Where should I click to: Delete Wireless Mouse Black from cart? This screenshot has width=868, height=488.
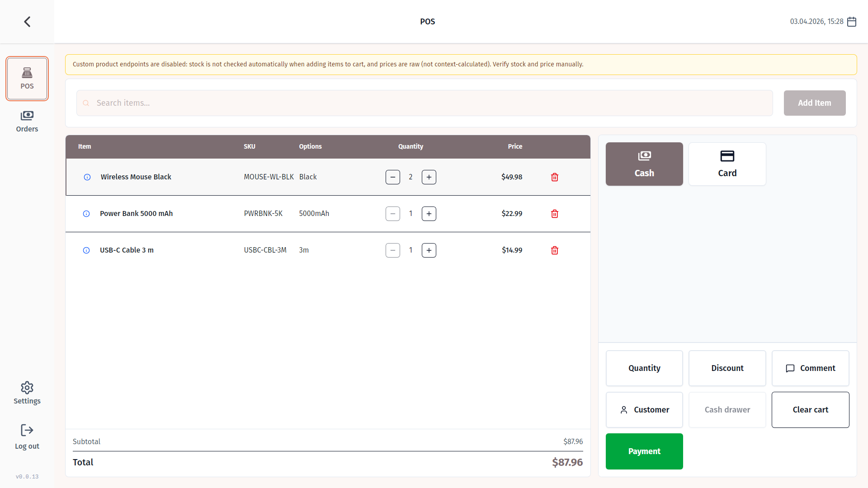point(555,177)
